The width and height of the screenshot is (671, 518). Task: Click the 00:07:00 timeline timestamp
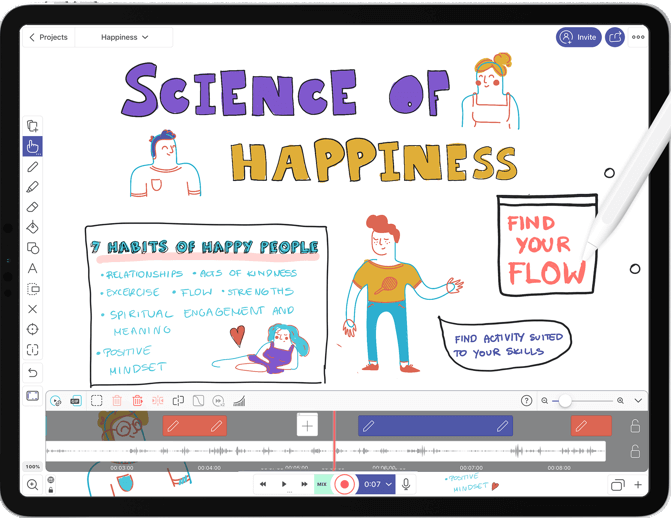tap(471, 468)
